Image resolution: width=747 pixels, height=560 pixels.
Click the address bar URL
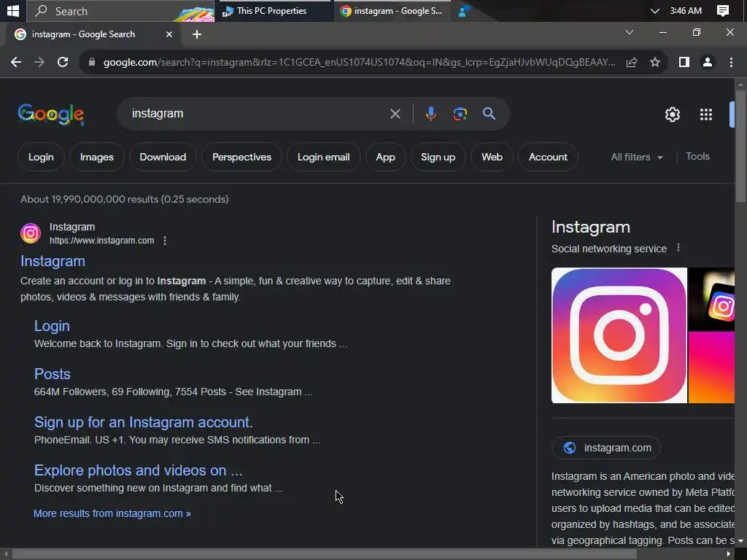click(x=359, y=63)
